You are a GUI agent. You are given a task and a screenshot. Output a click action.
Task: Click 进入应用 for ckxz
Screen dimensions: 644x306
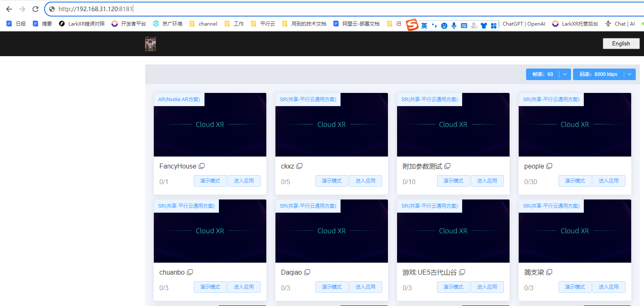coord(366,181)
